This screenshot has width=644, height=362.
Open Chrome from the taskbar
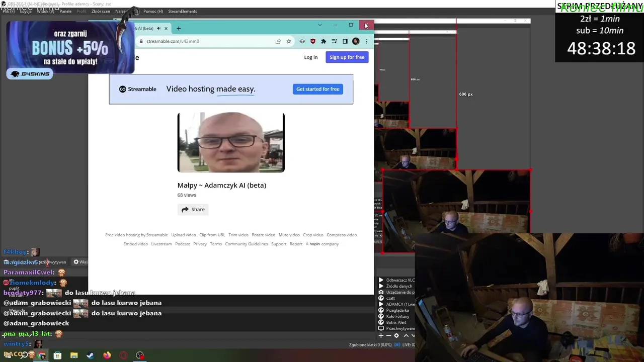[42, 355]
